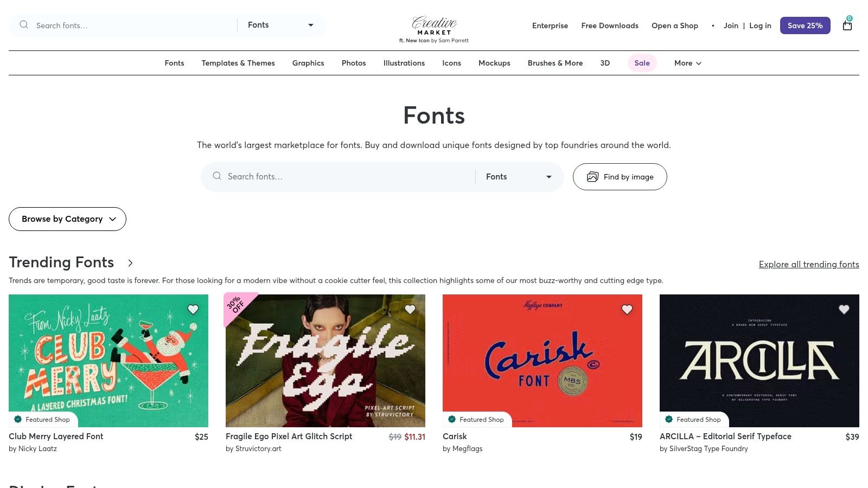This screenshot has width=868, height=488.
Task: Open the Explore all trending fonts link
Action: coord(809,264)
